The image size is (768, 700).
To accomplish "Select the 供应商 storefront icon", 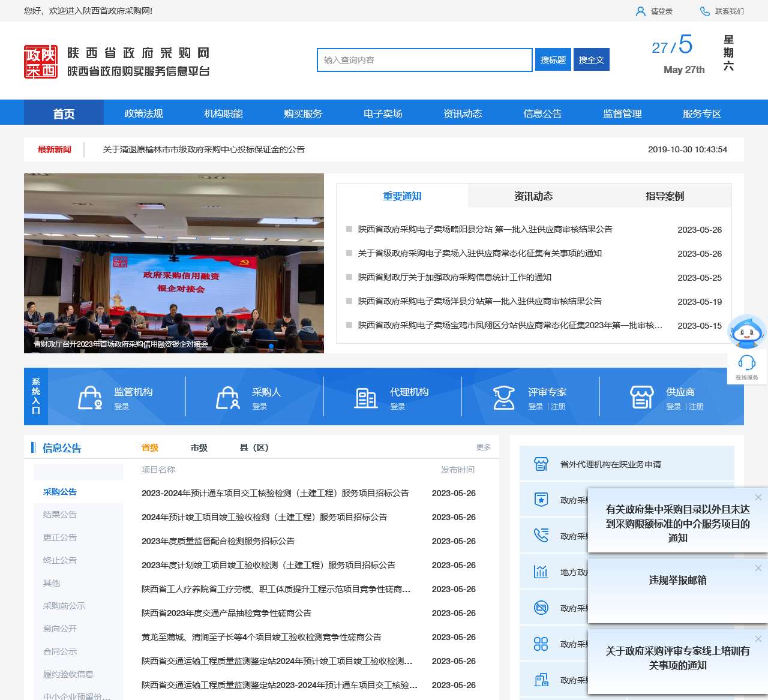I will point(643,396).
